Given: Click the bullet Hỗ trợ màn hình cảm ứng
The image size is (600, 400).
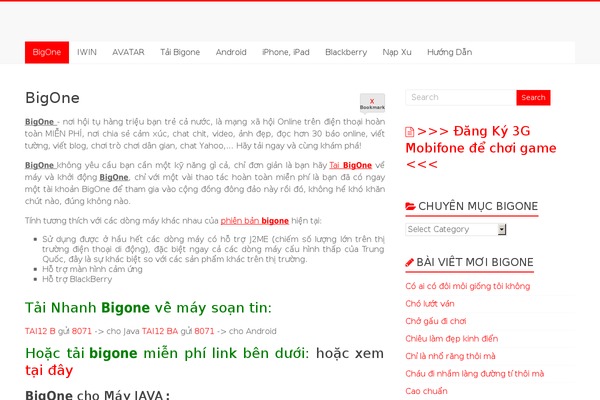Looking at the screenshot, I should 92,269.
